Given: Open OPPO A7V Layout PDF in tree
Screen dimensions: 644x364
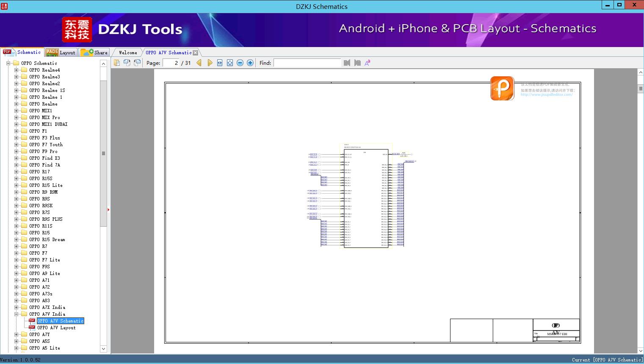Looking at the screenshot, I should pyautogui.click(x=56, y=328).
